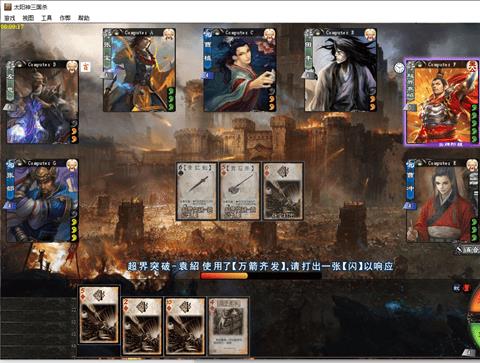Click Computer B's long-haired general portrait
Viewport: 480px width, 363px height.
pos(341,70)
